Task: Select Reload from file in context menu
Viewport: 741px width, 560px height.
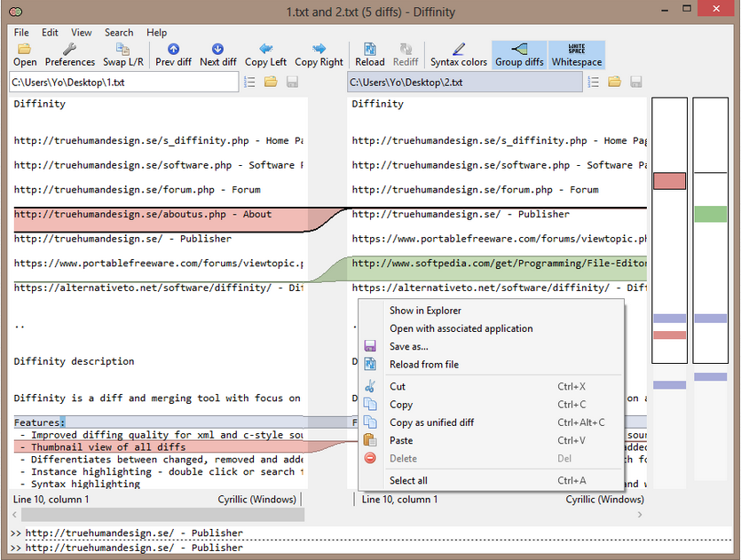Action: click(x=492, y=365)
